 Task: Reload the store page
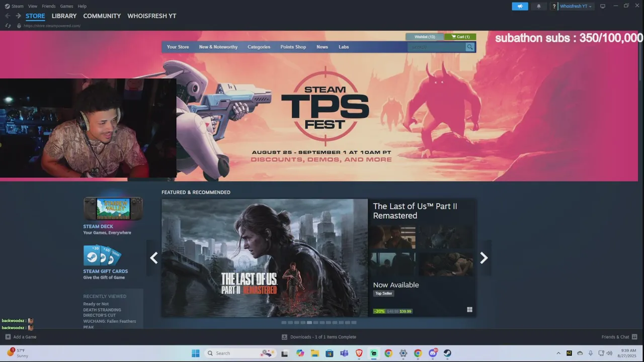tap(8, 26)
